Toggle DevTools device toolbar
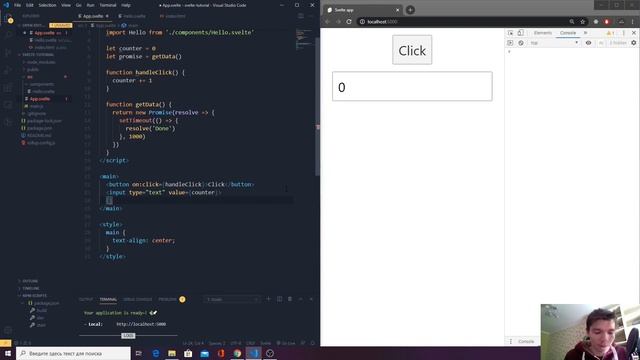The height and width of the screenshot is (360, 640). (x=520, y=33)
